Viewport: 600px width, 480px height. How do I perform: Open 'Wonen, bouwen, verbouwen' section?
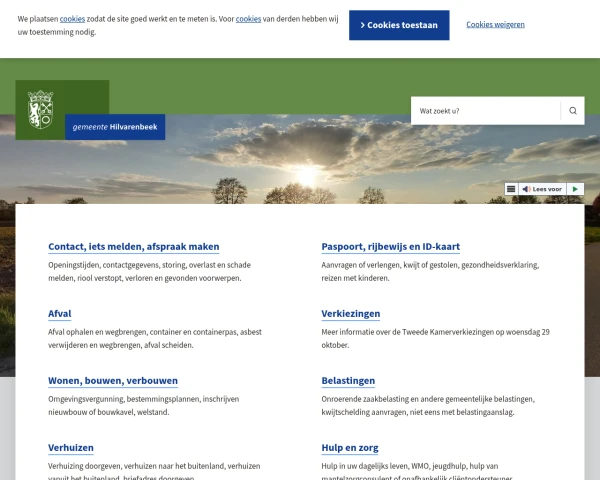[x=113, y=380]
